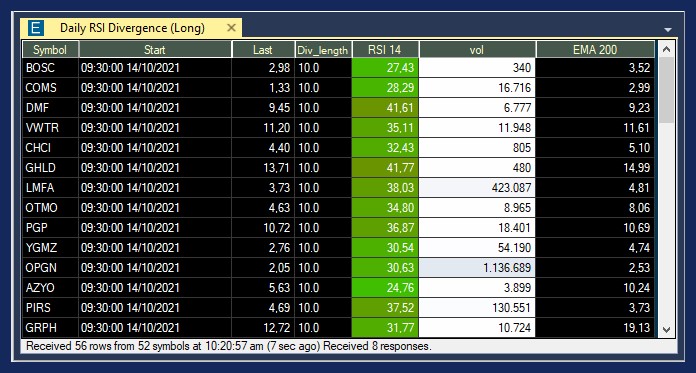Select the OTMO symbol cell
This screenshot has height=373, width=696.
point(51,207)
